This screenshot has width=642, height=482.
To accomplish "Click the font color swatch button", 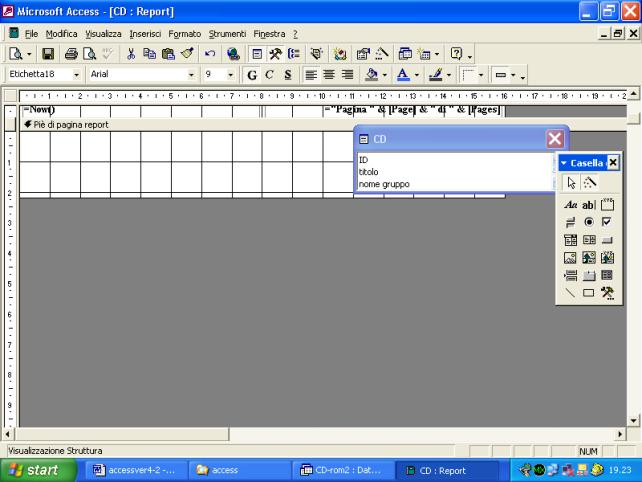I will click(x=401, y=74).
